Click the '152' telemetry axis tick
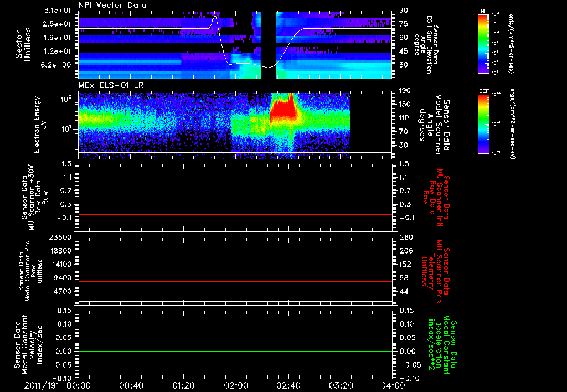Screen dimensions: 567x392 405,264
